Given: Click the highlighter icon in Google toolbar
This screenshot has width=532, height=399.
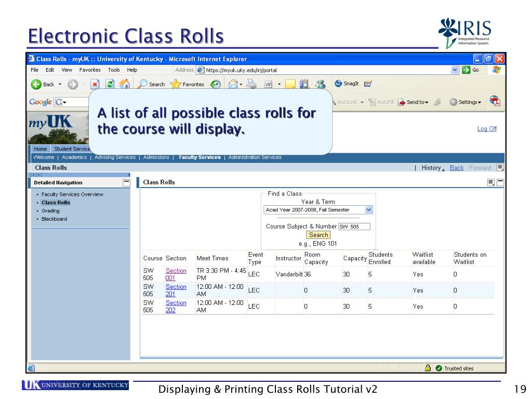Looking at the screenshot, I should pyautogui.click(x=437, y=102).
